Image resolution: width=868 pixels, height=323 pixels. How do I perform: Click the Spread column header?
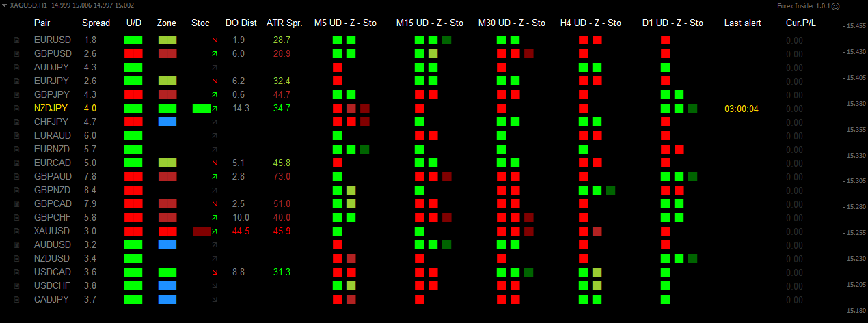point(96,23)
